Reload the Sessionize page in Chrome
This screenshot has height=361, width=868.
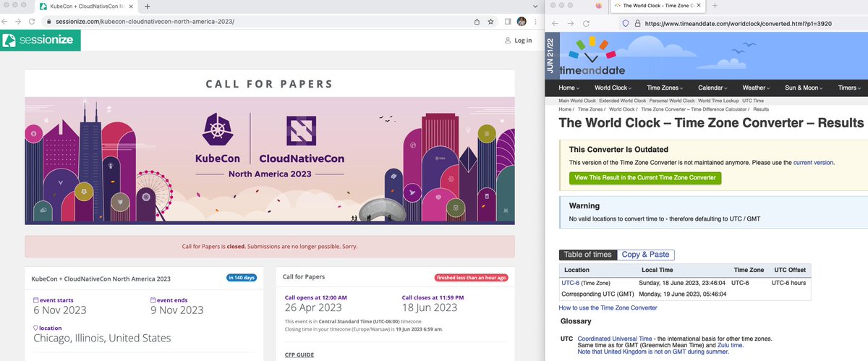click(32, 21)
